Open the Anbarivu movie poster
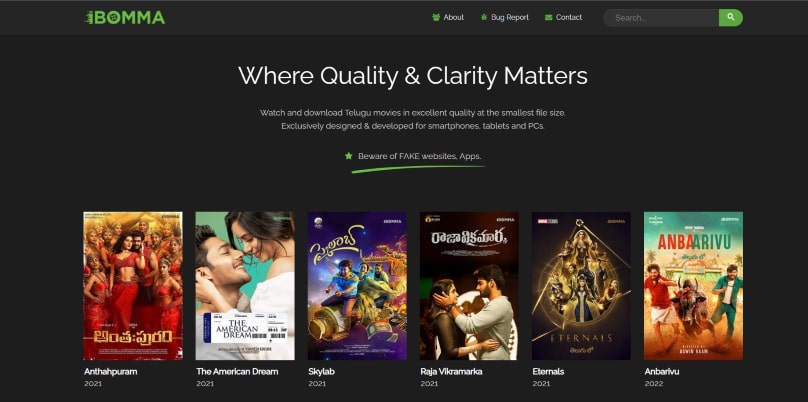The width and height of the screenshot is (808, 402). [x=694, y=286]
